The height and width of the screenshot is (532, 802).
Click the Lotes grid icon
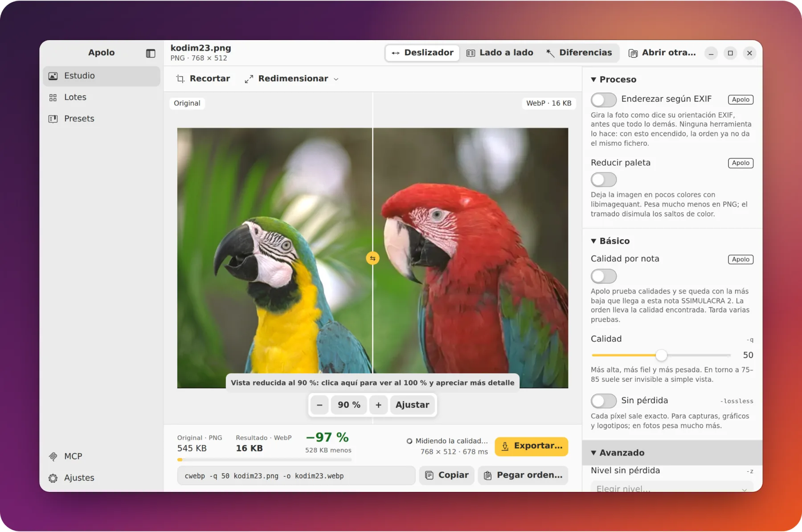click(53, 98)
